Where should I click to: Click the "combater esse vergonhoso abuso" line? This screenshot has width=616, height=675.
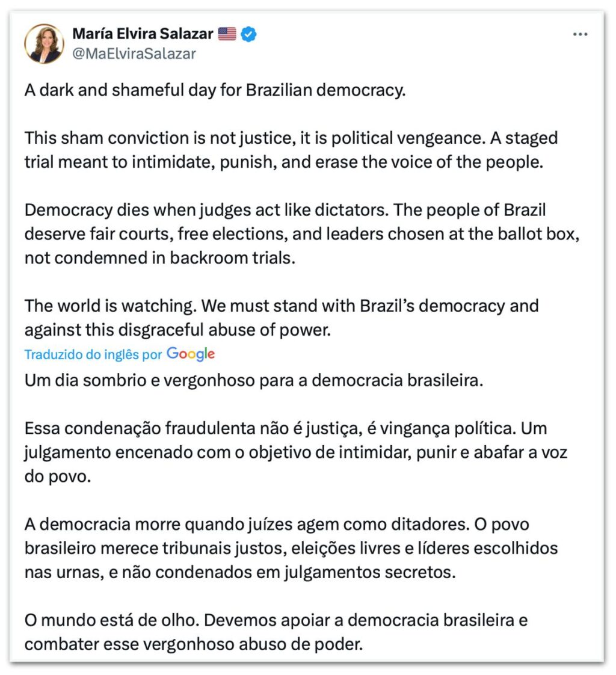pos(194,644)
